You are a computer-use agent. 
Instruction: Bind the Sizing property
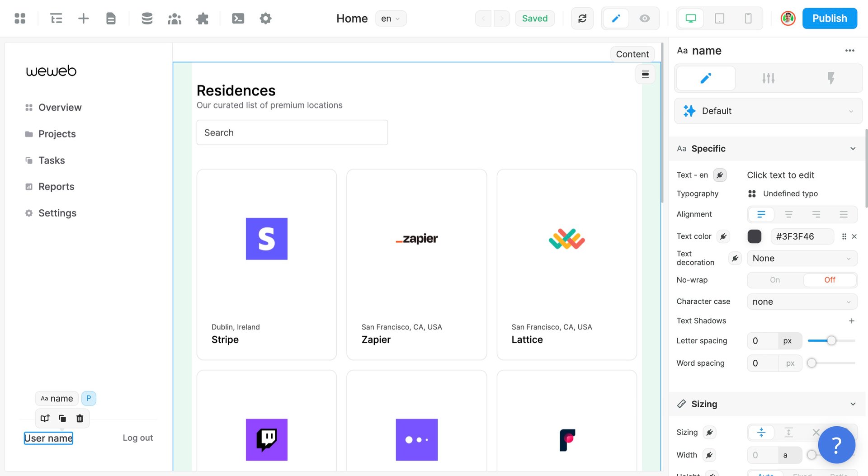(x=710, y=433)
